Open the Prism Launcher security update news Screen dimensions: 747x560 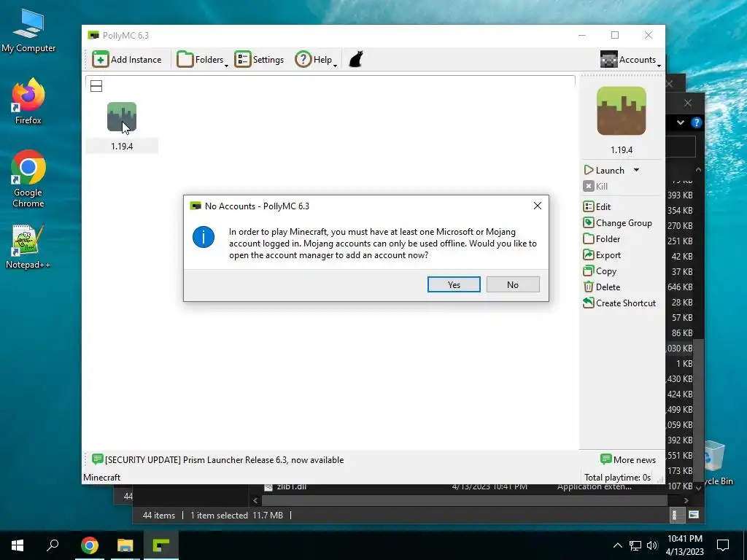point(217,460)
